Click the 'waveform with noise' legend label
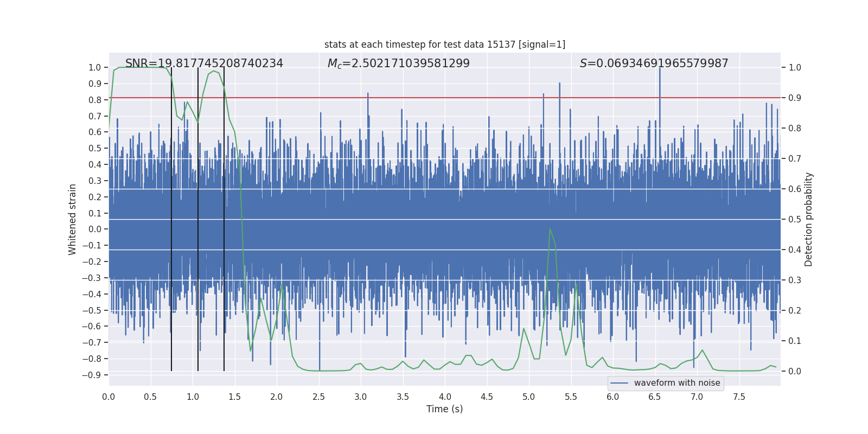The width and height of the screenshot is (868, 434). (676, 383)
